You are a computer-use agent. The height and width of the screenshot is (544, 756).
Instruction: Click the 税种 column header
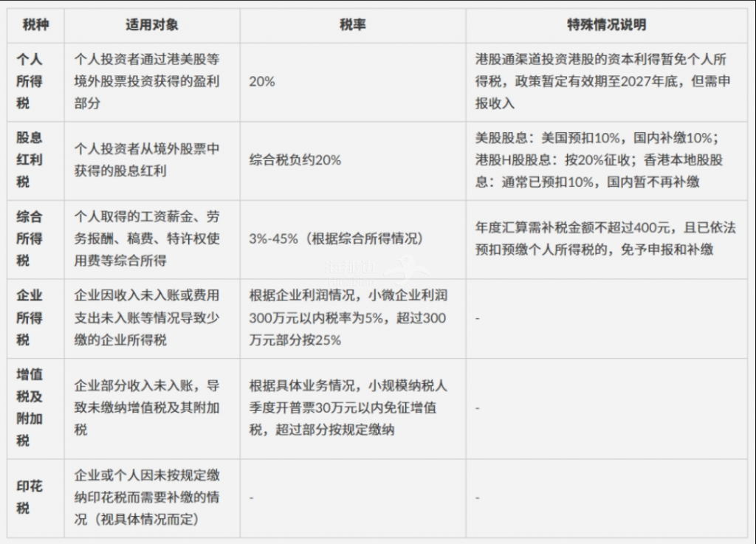[35, 24]
